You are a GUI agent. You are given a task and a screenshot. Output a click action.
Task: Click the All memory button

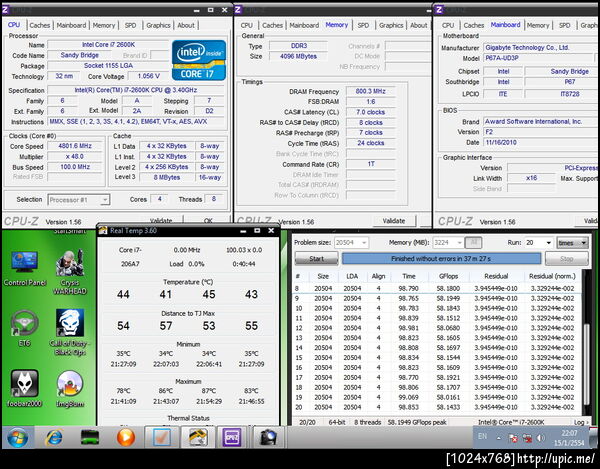tap(473, 243)
